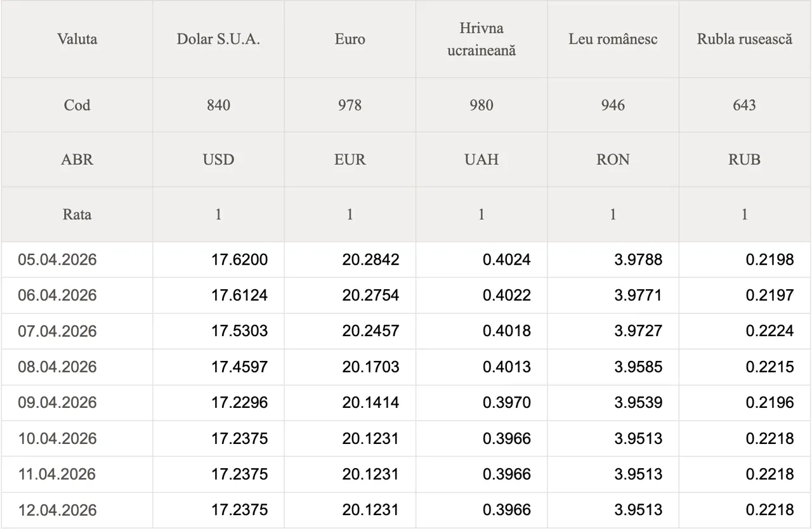Click the Dolar S.U.A. column header

(x=218, y=39)
